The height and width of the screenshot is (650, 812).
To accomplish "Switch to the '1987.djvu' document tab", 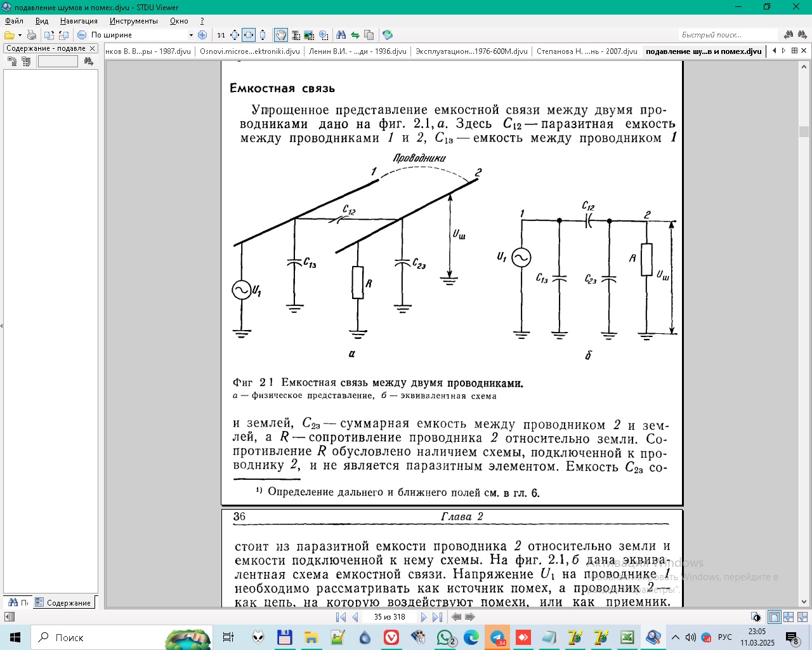I will [150, 51].
